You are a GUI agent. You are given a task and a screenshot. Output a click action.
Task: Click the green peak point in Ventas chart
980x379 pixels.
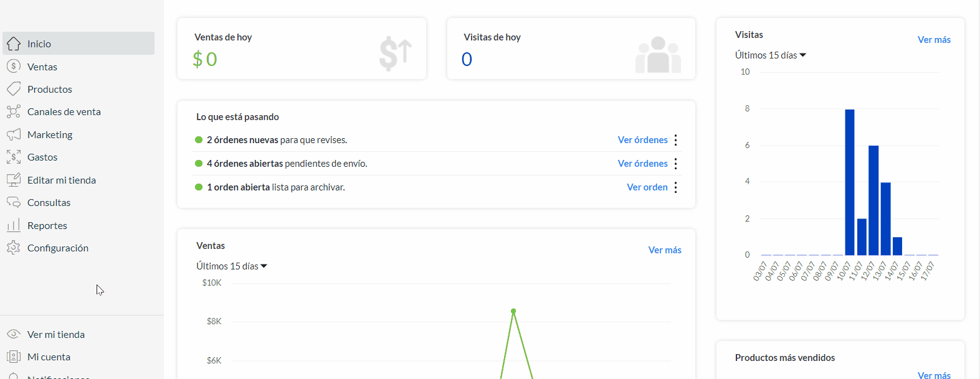513,311
